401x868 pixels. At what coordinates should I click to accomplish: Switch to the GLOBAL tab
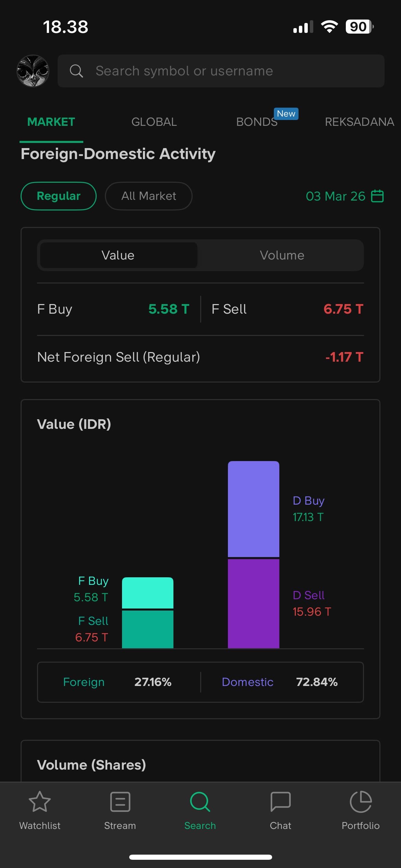click(154, 122)
